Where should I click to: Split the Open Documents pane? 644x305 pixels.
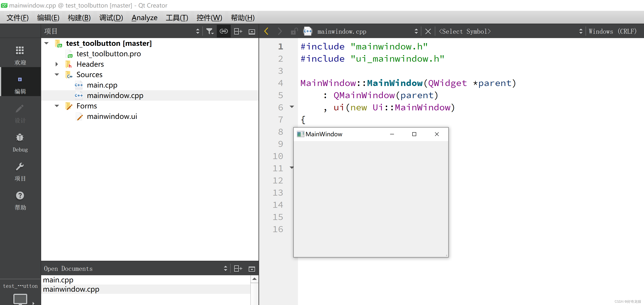pos(238,268)
